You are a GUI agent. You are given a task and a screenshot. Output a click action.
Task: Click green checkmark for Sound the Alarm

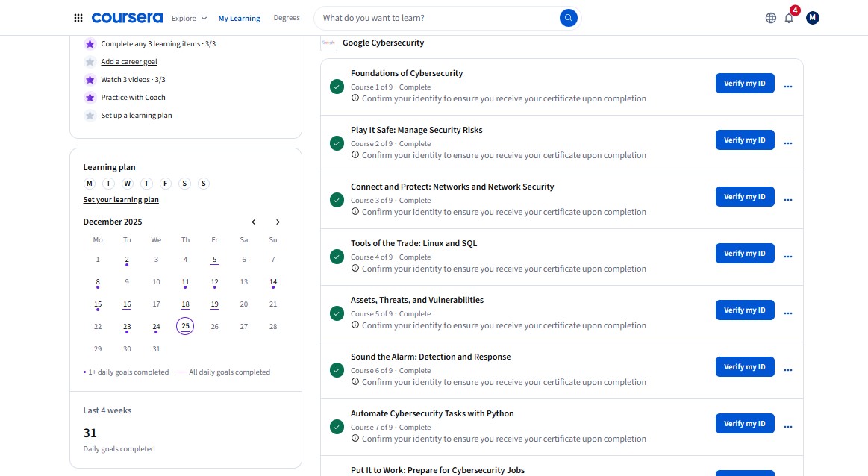click(337, 370)
